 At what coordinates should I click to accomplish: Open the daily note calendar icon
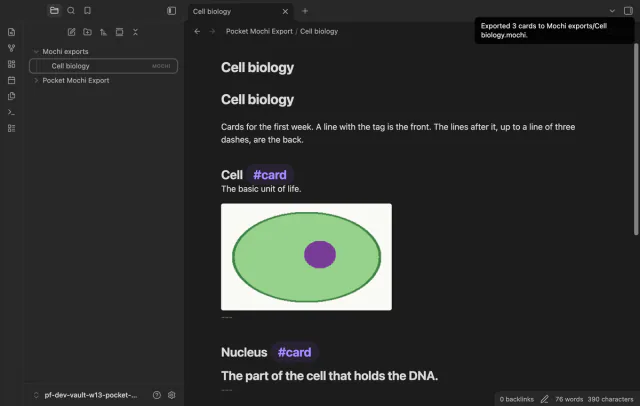(x=11, y=80)
